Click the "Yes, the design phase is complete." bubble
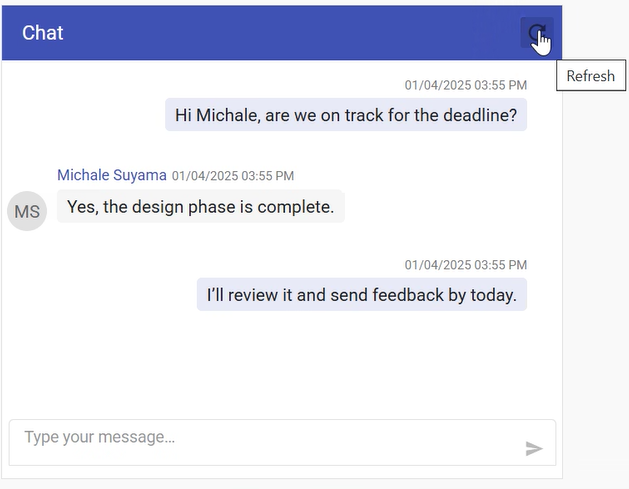The width and height of the screenshot is (629, 489). (200, 207)
